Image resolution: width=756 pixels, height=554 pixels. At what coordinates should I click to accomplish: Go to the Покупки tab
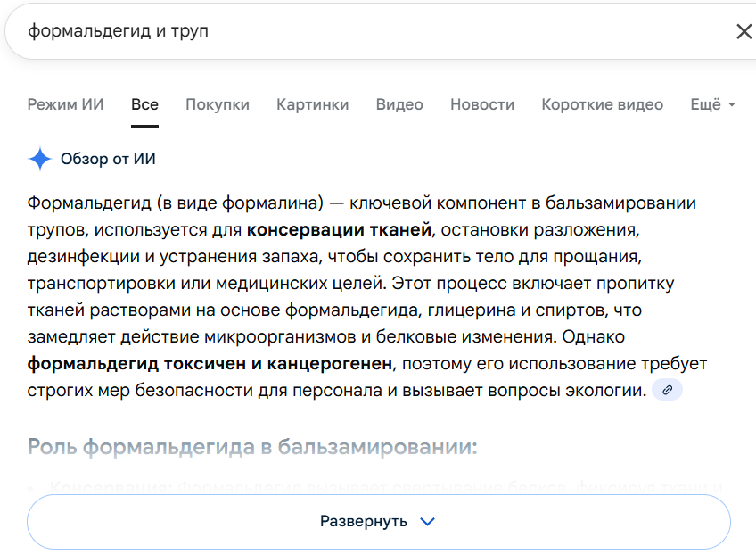click(x=218, y=104)
